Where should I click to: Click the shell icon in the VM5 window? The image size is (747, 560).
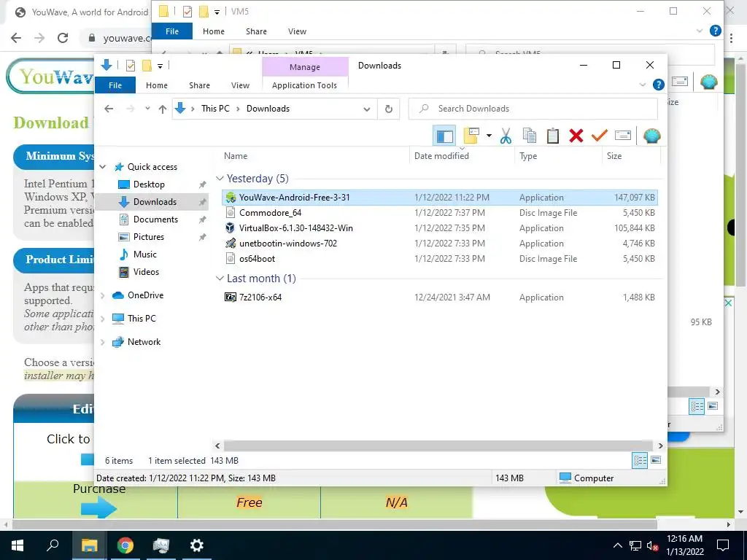(x=709, y=82)
